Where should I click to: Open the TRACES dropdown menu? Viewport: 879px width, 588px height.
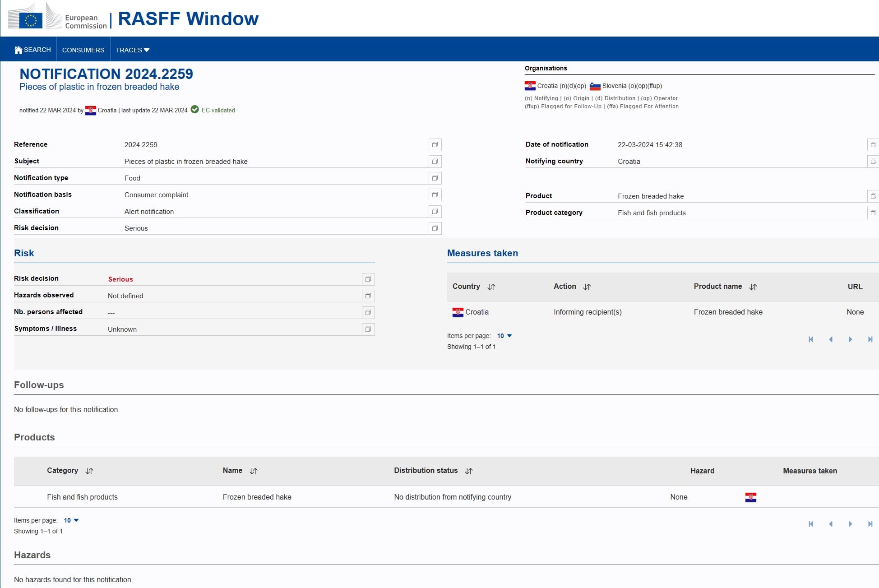coord(132,50)
